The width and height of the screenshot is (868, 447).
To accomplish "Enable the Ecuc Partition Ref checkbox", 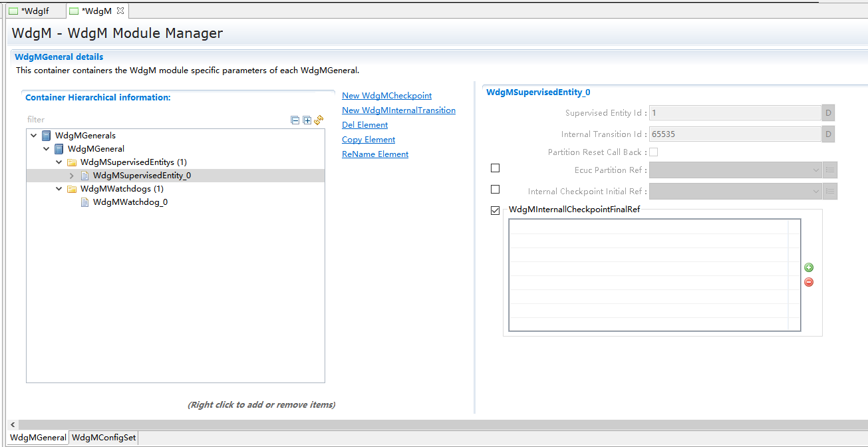I will pyautogui.click(x=495, y=168).
